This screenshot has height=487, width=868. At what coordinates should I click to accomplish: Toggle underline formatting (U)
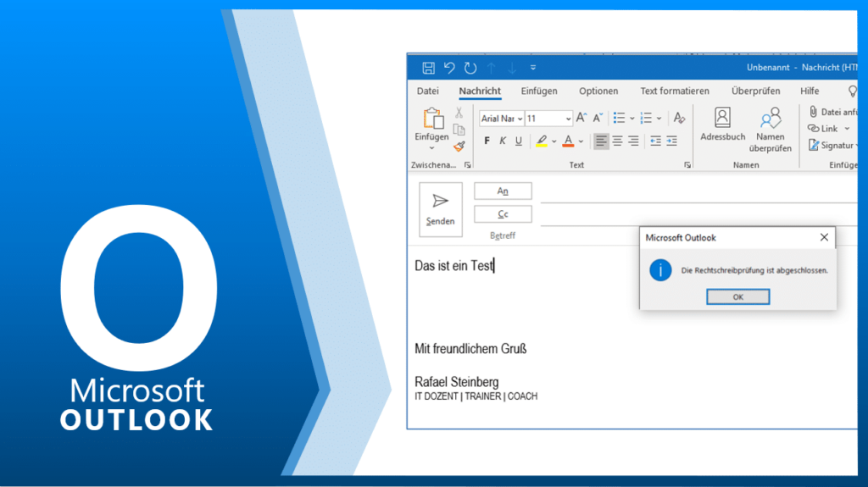click(x=519, y=141)
